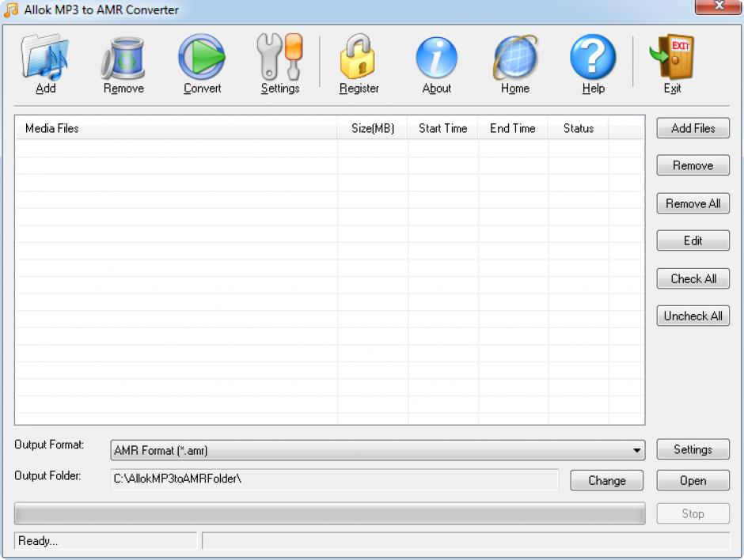Start conversion with the Convert play icon

202,56
